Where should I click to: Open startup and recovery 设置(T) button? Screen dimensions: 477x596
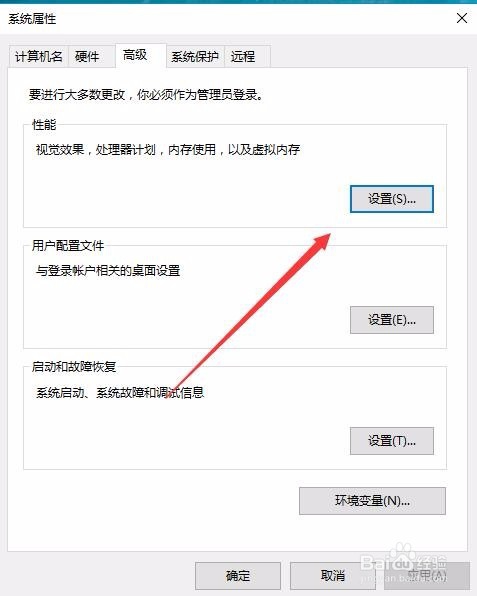click(391, 441)
